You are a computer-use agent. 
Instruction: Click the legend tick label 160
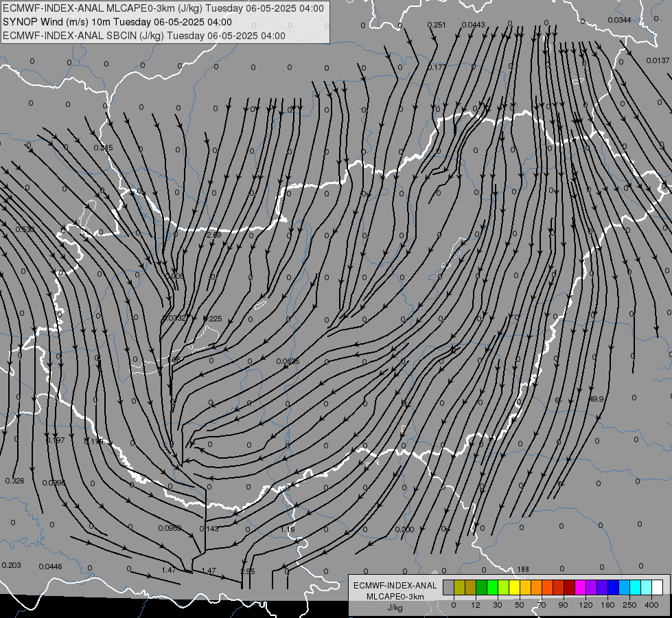607,605
